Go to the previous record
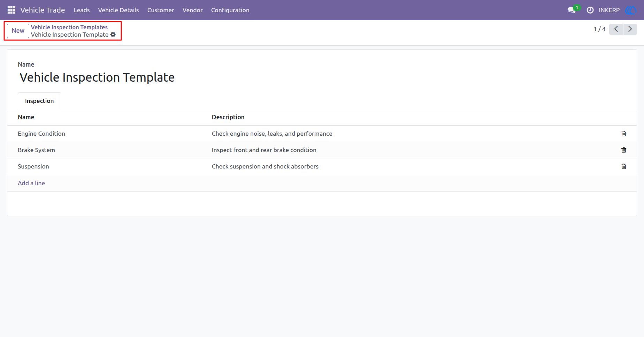 coord(616,29)
